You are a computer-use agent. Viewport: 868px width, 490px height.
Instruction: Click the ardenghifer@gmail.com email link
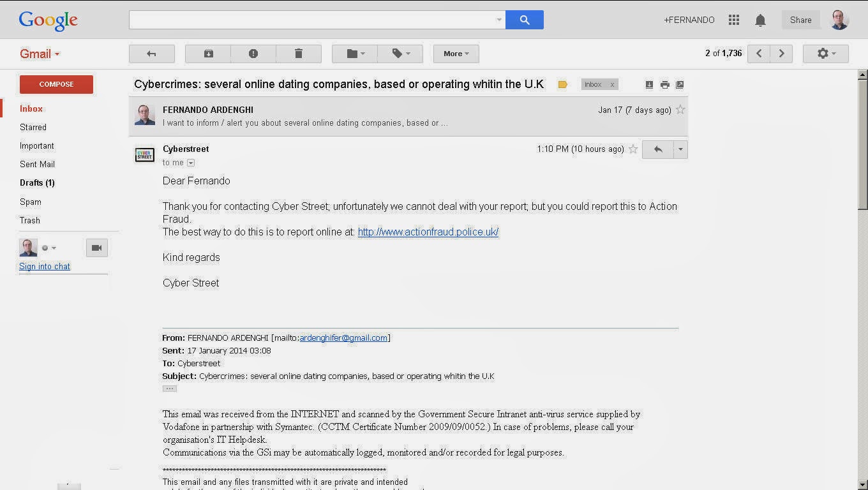point(343,338)
